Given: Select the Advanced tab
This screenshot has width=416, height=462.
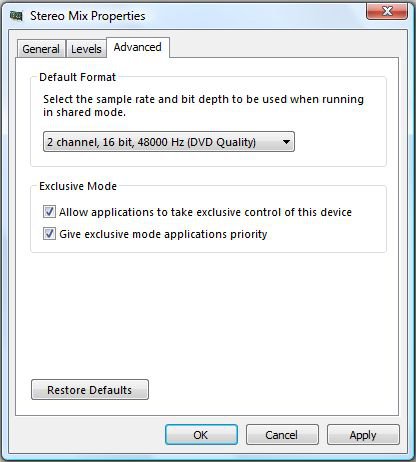Looking at the screenshot, I should [x=138, y=47].
